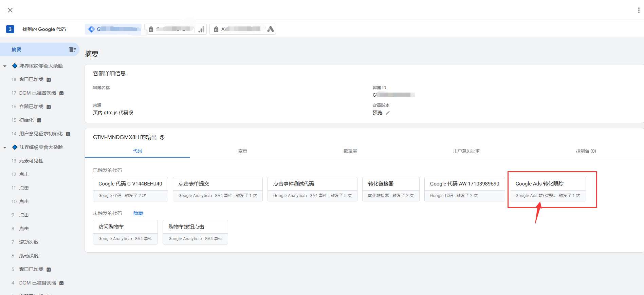Open the 转化链接器 tag card
Screen dimensions: 644x295
(x=391, y=189)
